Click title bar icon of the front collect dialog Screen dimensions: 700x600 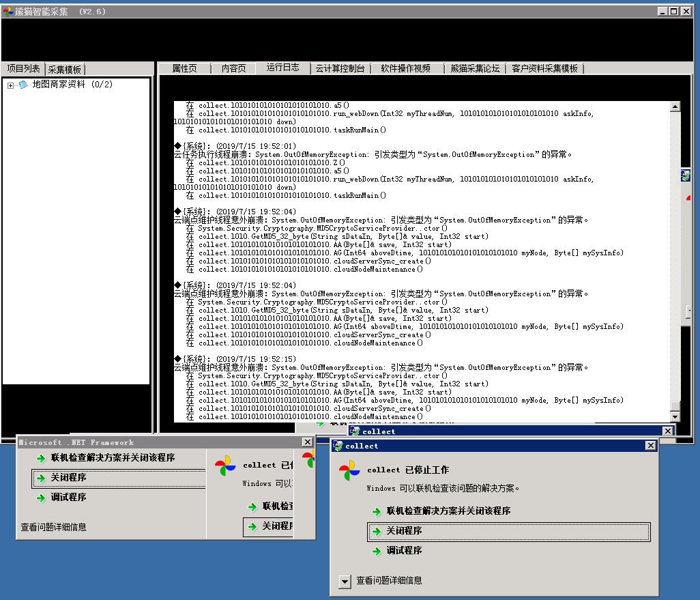pyautogui.click(x=338, y=446)
